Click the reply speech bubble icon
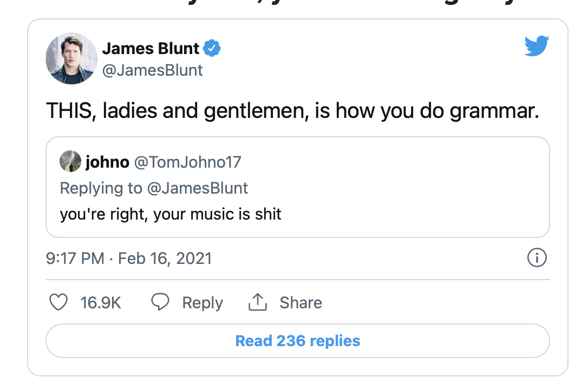This screenshot has width=588, height=384. coord(160,302)
